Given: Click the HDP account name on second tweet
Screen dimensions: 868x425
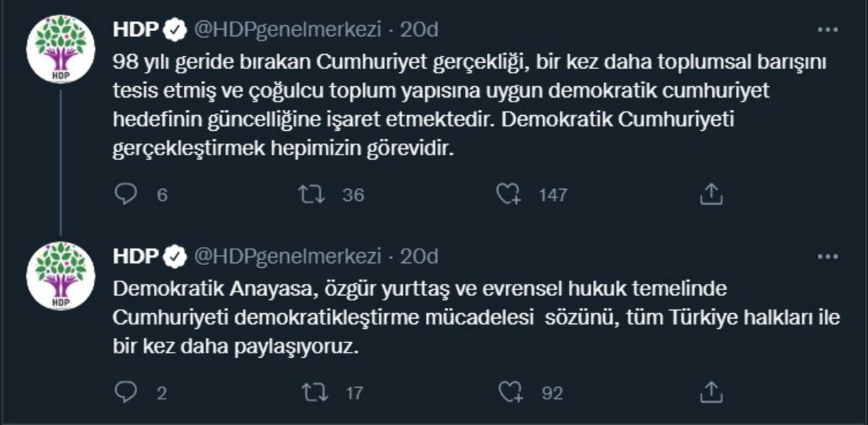Looking at the screenshot, I should 136,257.
